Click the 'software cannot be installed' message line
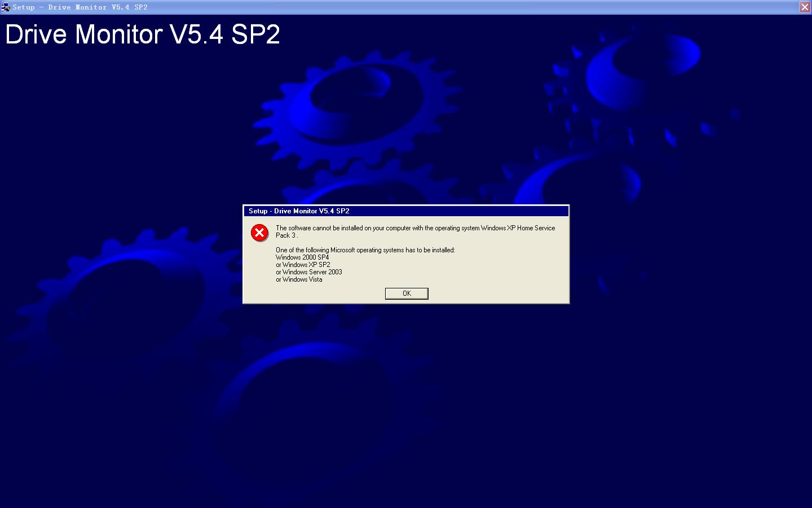Image resolution: width=812 pixels, height=508 pixels. click(415, 228)
